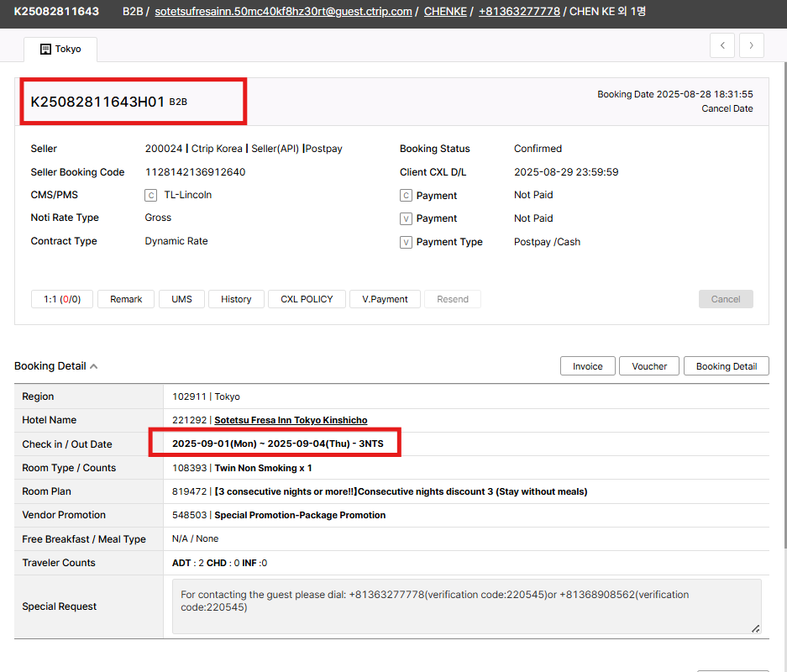View booking History

(236, 299)
